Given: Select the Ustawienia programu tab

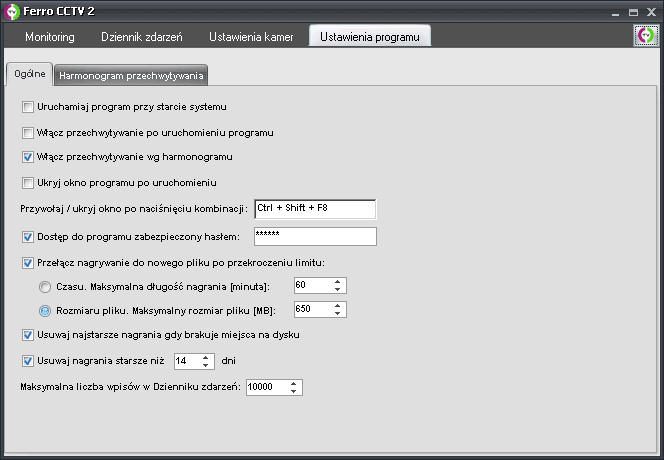Looking at the screenshot, I should [x=370, y=36].
